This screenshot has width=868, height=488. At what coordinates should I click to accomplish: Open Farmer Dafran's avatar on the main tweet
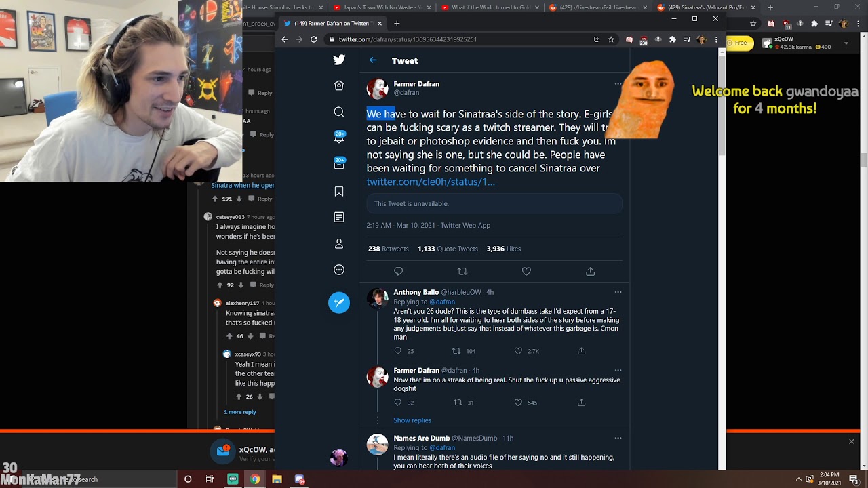coord(377,88)
